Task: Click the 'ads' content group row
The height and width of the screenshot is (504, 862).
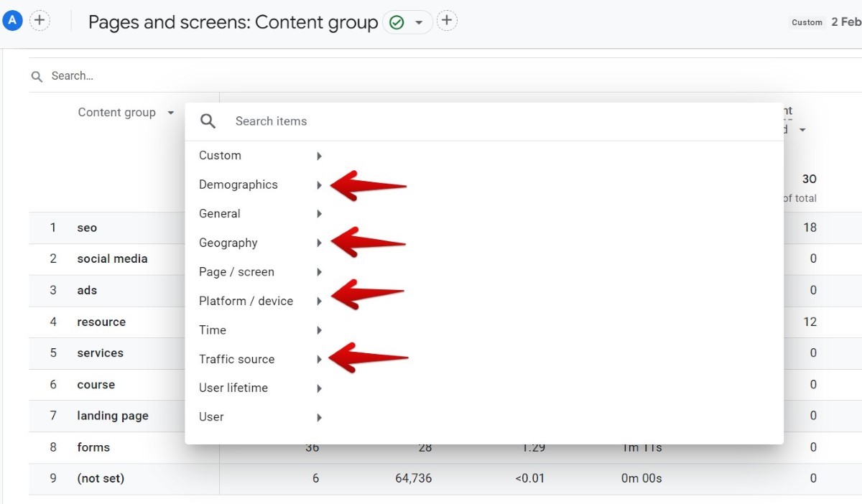Action: pyautogui.click(x=87, y=291)
